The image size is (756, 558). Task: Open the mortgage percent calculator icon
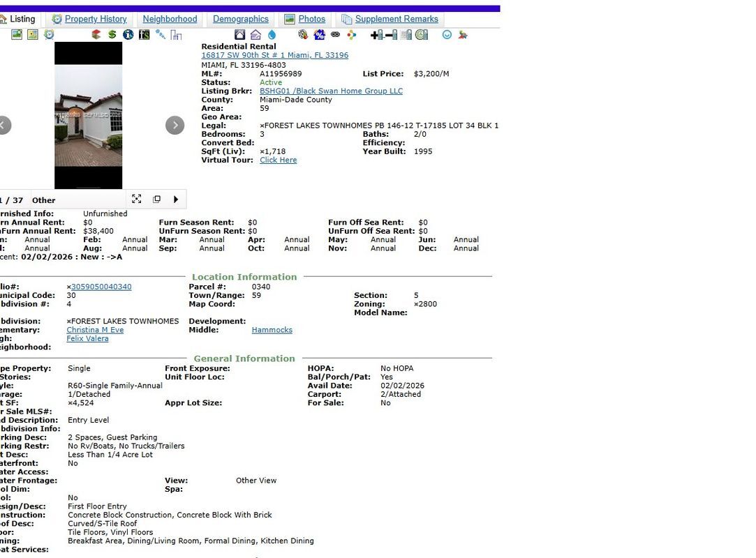tap(318, 34)
